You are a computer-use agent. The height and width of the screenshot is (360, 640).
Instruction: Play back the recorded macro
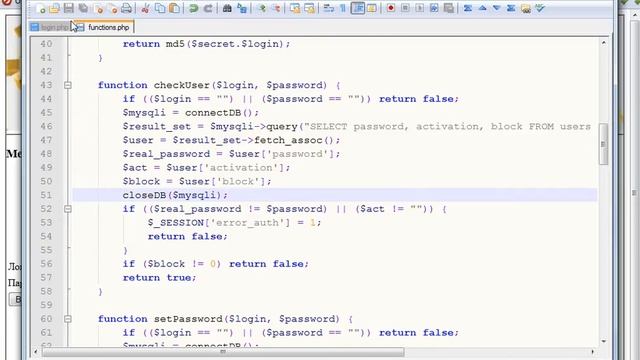click(x=420, y=8)
